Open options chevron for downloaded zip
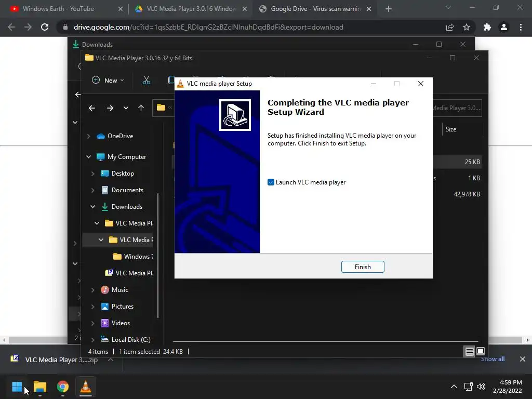This screenshot has width=532, height=399. click(111, 360)
